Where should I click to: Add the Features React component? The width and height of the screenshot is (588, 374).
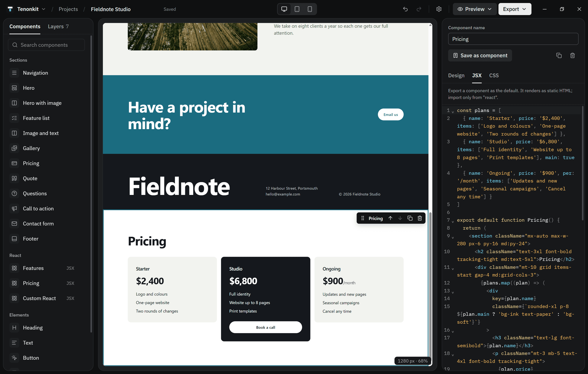pos(46,268)
